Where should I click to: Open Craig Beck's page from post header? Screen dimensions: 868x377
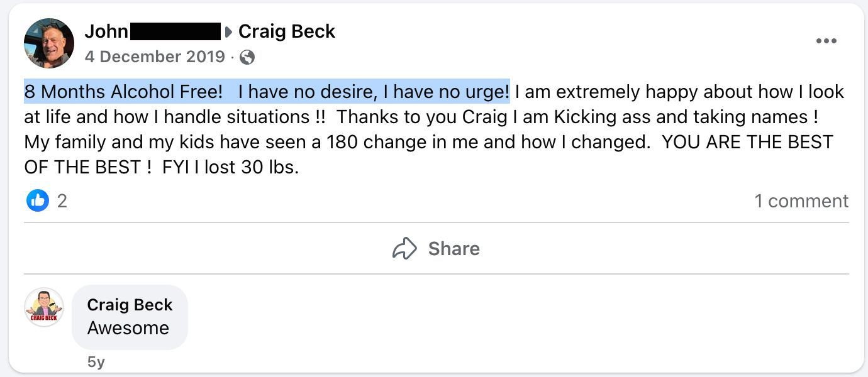point(287,31)
